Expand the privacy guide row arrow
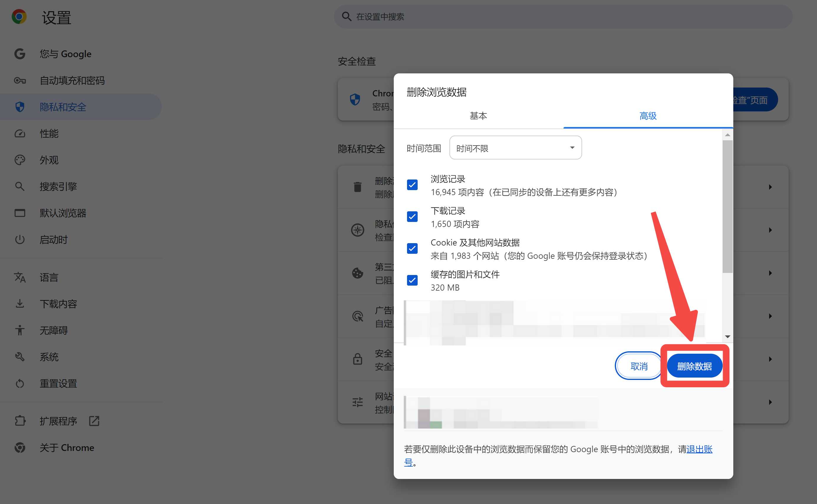Screen dimensions: 817x504 point(770,230)
